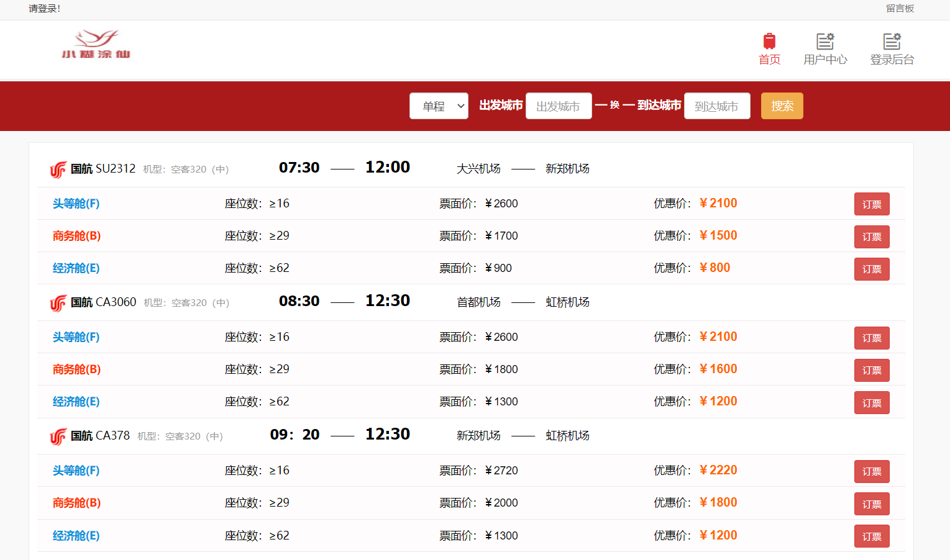Select 商务舱(B) under flight SU2312

click(x=76, y=236)
